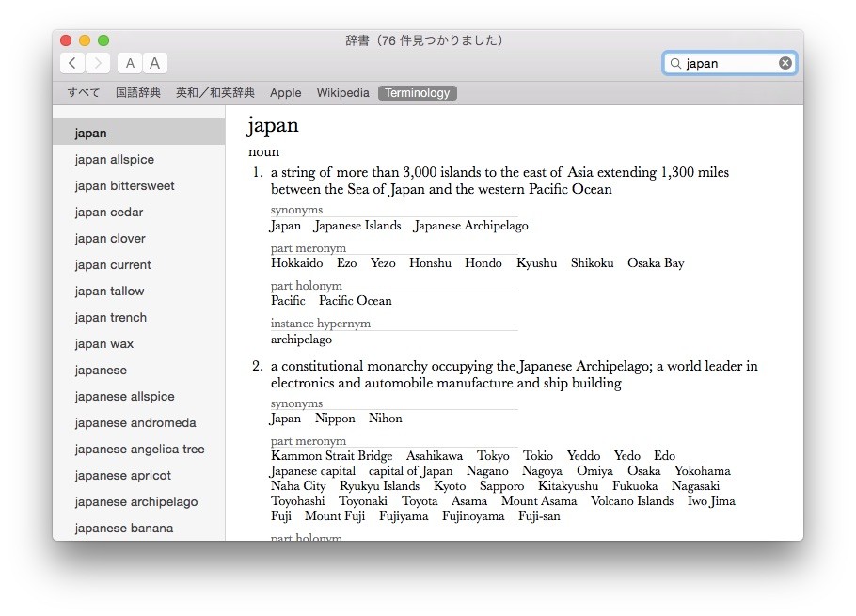
Task: Open the Naha City link
Action: [x=298, y=486]
